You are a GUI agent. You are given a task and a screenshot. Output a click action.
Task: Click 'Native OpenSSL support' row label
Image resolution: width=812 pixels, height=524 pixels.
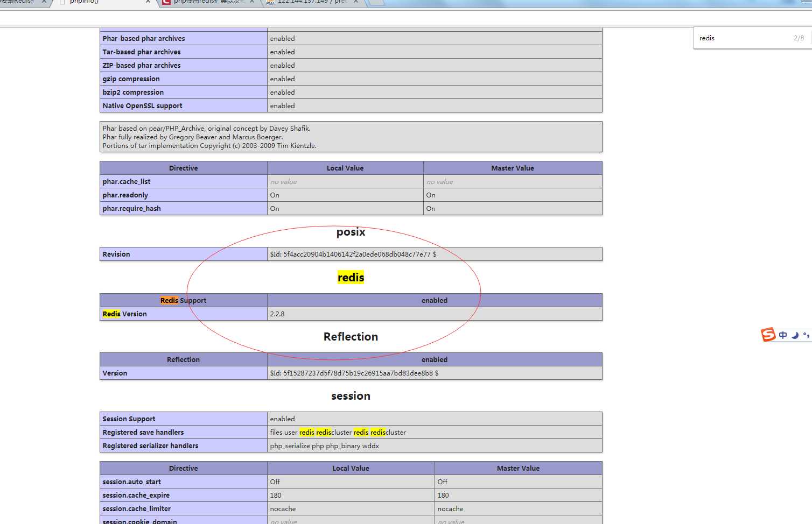[x=143, y=105]
